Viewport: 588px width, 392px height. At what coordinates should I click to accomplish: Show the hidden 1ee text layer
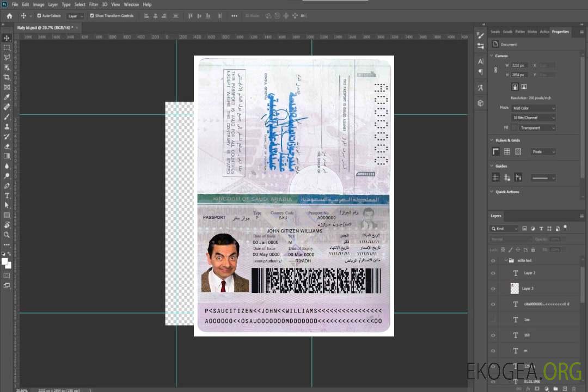pos(493,320)
